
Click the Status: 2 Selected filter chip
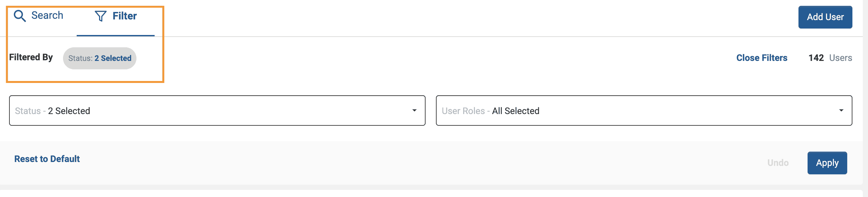click(100, 58)
